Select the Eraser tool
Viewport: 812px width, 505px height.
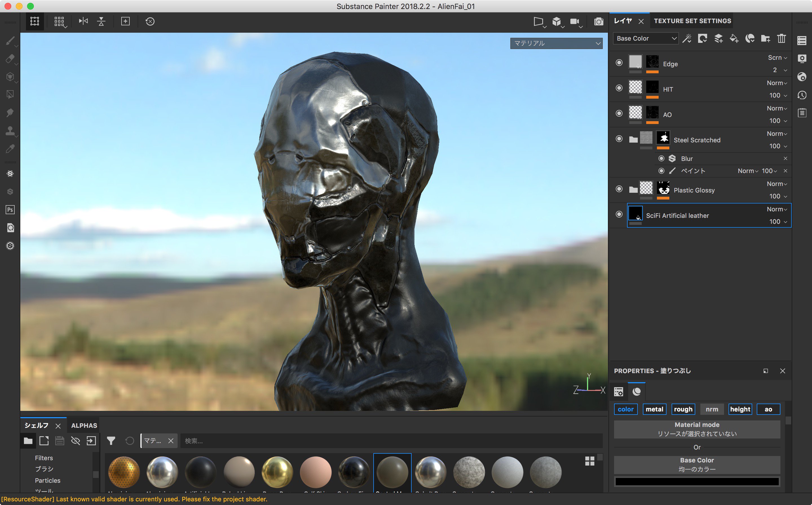(x=10, y=59)
